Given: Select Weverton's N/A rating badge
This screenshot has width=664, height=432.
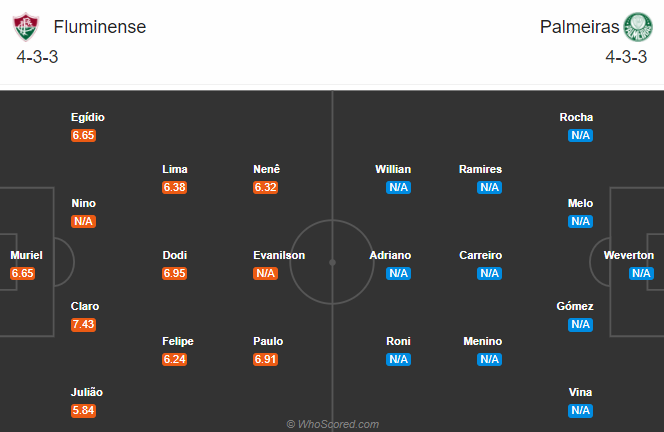Looking at the screenshot, I should click(x=641, y=273).
